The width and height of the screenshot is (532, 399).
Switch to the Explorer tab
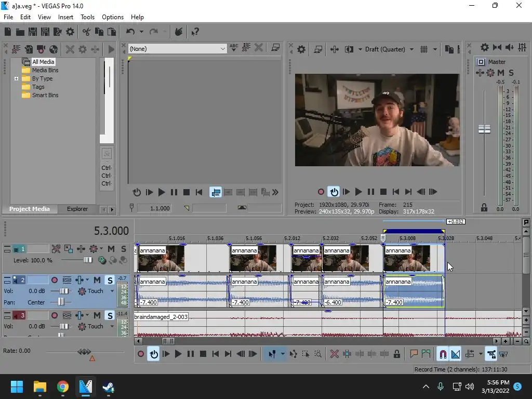77,209
